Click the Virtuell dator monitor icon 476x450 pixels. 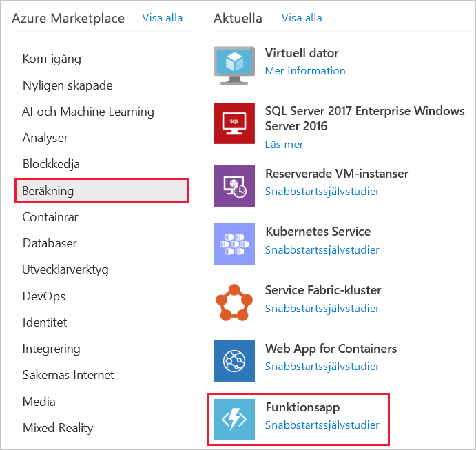(x=234, y=64)
